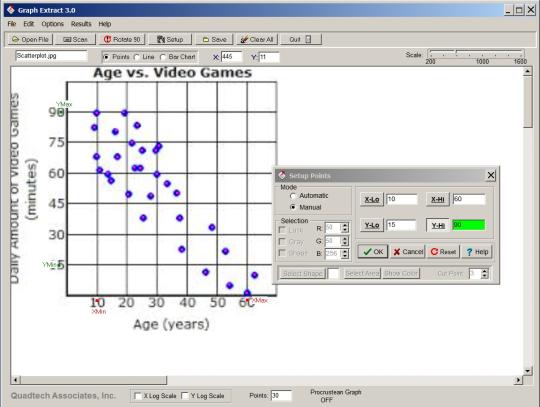
Task: Click the X-Lo button
Action: pos(372,199)
